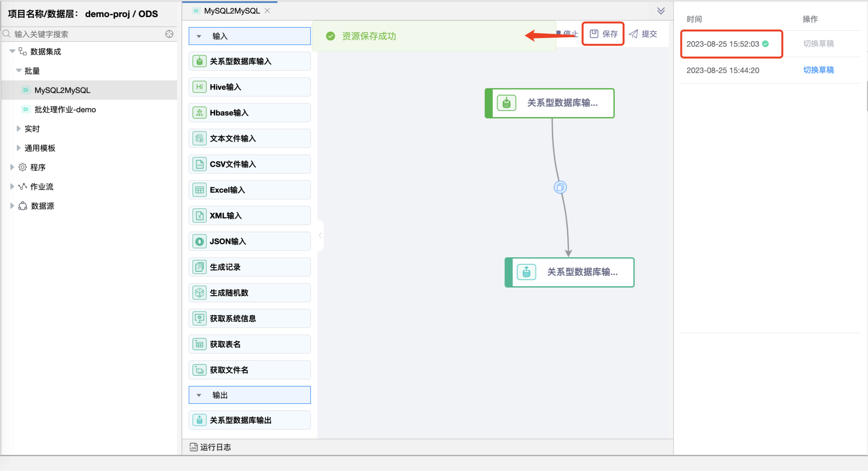Click the add target icon beside search box
868x471 pixels.
[x=169, y=34]
